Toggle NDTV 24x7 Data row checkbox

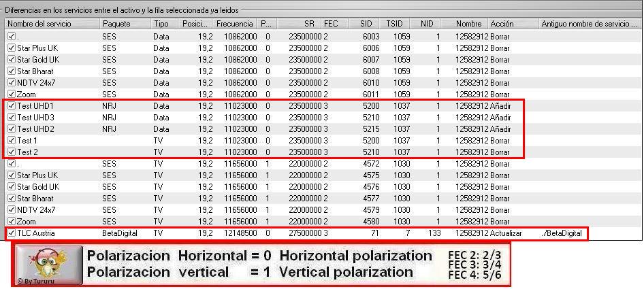click(x=12, y=82)
